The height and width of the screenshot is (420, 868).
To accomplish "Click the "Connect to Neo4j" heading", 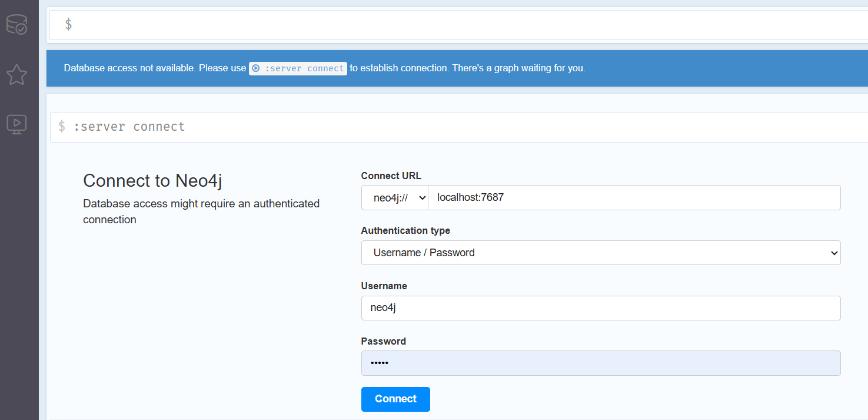I will coord(152,180).
